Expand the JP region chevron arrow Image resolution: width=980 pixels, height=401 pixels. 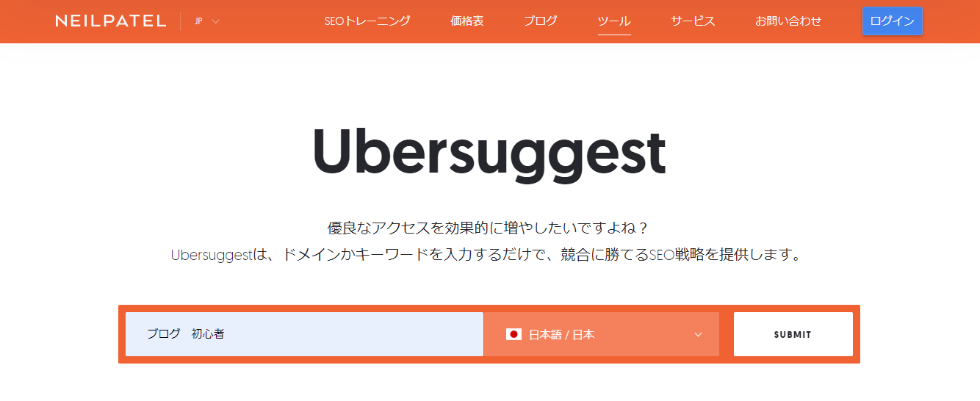pyautogui.click(x=216, y=21)
